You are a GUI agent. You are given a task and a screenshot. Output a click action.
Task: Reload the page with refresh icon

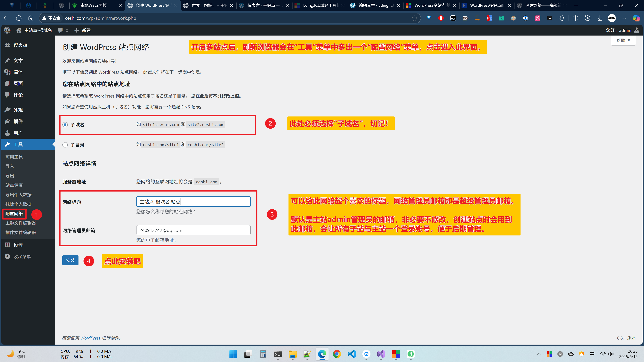click(19, 18)
